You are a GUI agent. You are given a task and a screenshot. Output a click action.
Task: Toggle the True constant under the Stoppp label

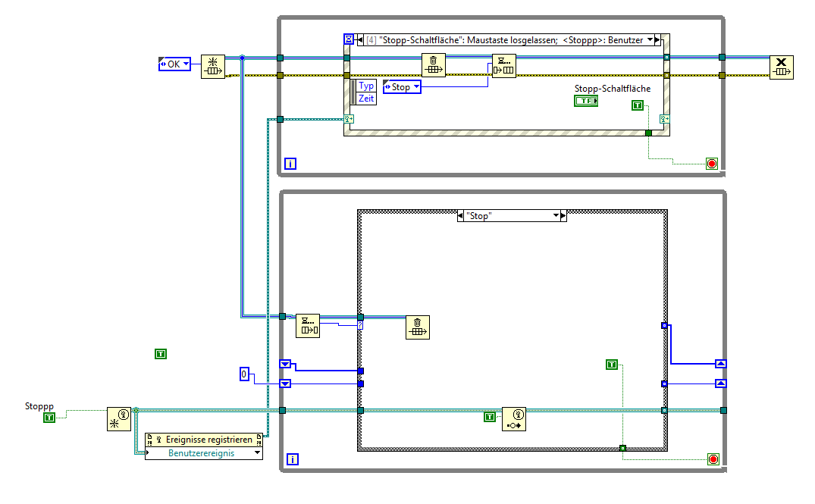(49, 418)
